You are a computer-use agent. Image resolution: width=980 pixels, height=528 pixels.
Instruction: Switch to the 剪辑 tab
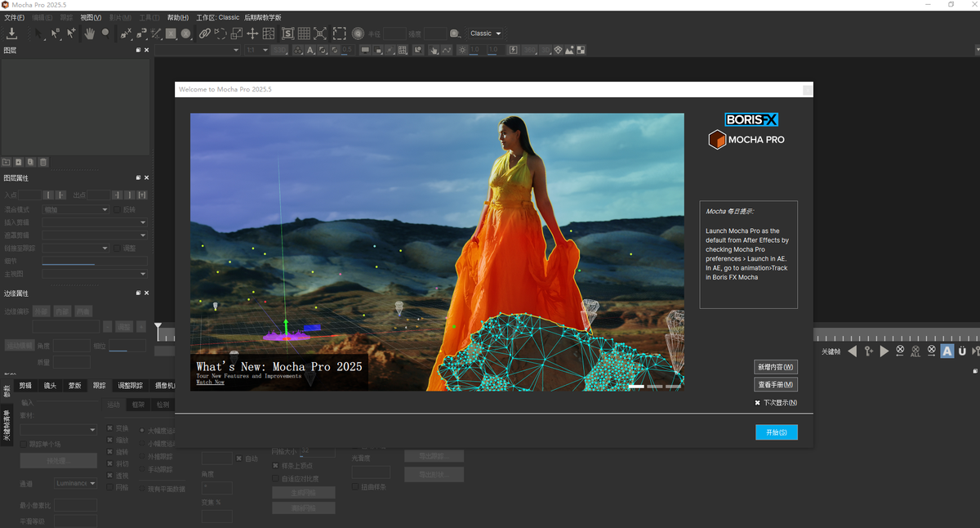click(25, 386)
